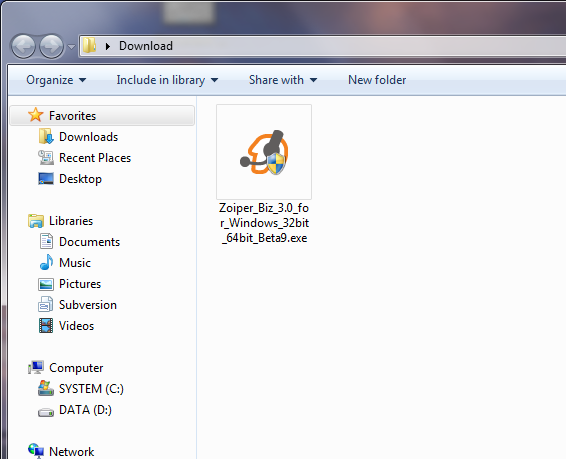Click the Back navigation arrow button
The height and width of the screenshot is (459, 566).
[23, 46]
